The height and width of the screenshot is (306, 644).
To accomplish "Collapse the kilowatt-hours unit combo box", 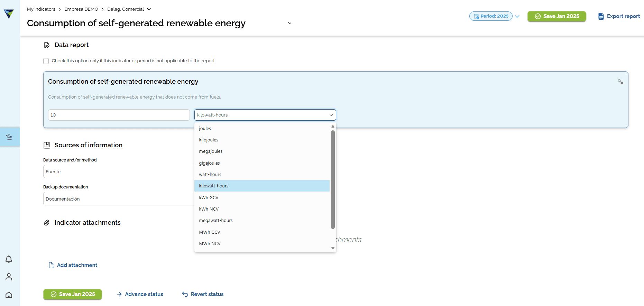I will [265, 115].
